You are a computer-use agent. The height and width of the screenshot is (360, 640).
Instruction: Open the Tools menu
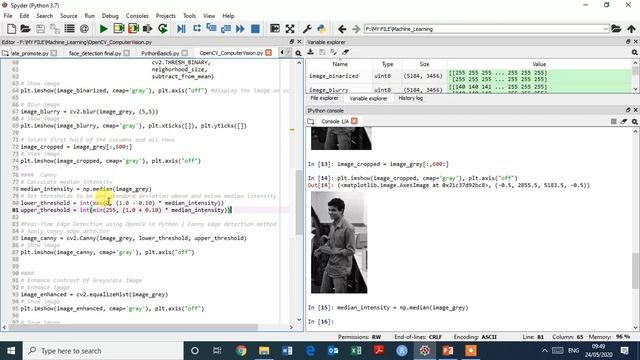(x=189, y=16)
